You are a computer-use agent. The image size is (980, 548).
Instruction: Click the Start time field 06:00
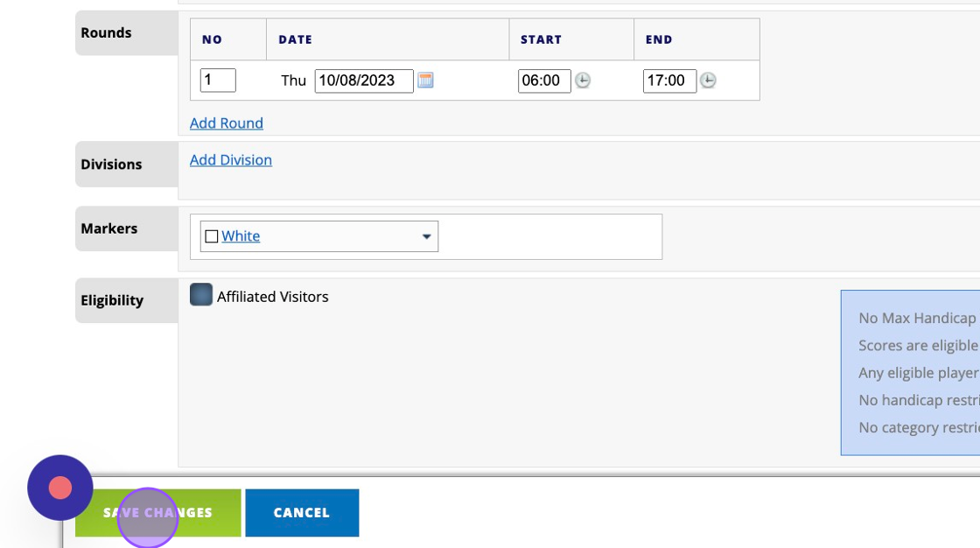click(543, 81)
